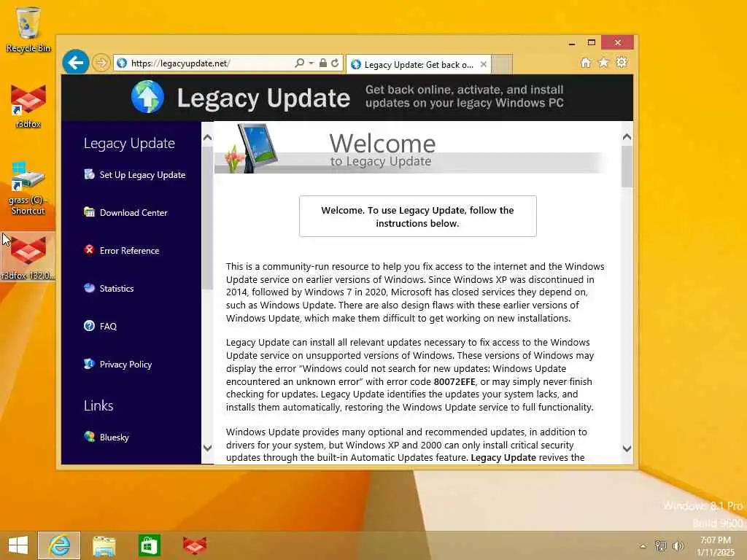The image size is (747, 560).
Task: Click the Legacy Update globe logo
Action: click(147, 97)
